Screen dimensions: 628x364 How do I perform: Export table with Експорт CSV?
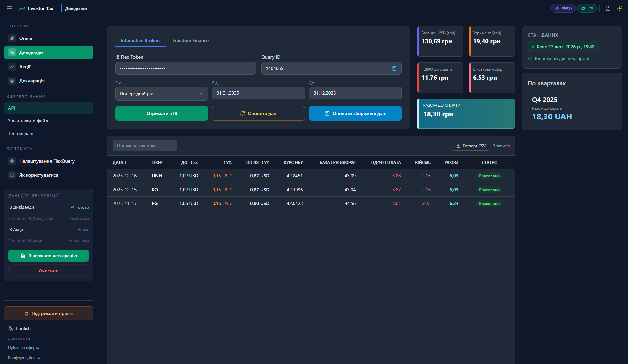[470, 146]
